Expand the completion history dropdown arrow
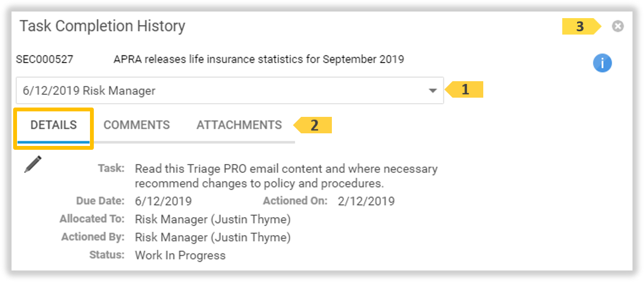The width and height of the screenshot is (644, 282). [433, 91]
